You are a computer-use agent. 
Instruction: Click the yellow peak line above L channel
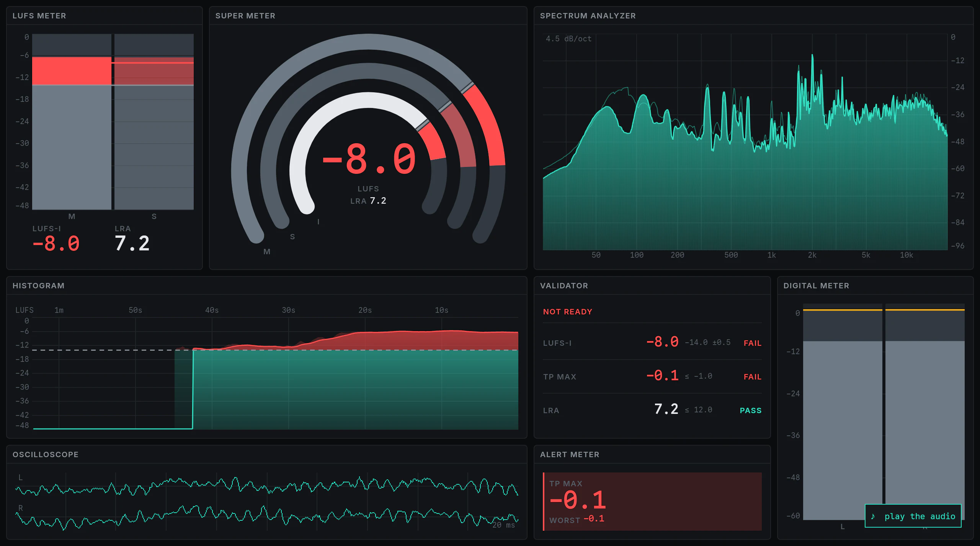[843, 310]
